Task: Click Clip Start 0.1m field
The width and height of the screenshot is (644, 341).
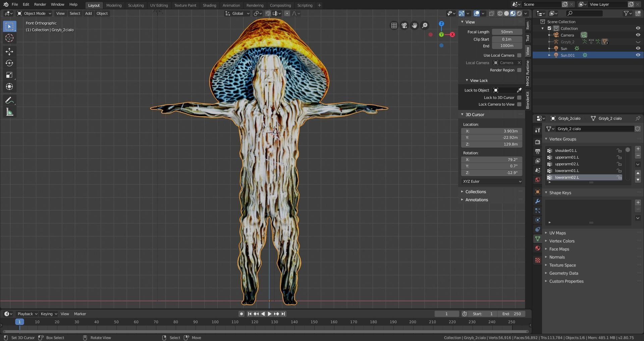Action: 507,39
